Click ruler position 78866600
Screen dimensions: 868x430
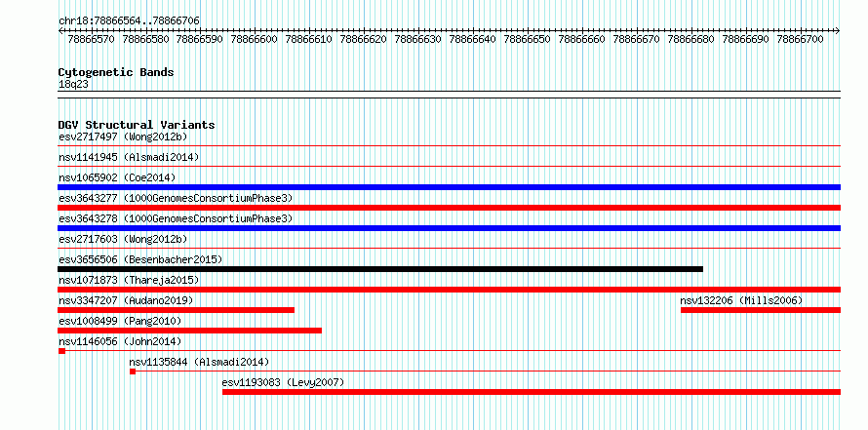tap(255, 39)
